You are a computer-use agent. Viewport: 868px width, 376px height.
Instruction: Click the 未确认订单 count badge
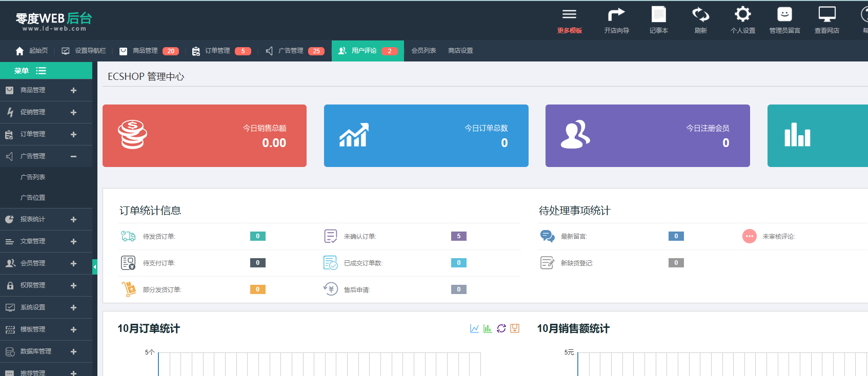458,236
